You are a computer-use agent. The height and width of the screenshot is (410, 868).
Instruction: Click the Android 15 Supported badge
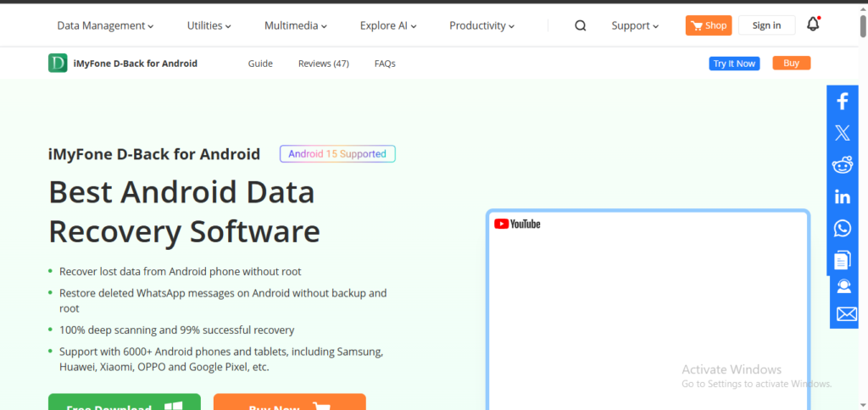tap(337, 154)
